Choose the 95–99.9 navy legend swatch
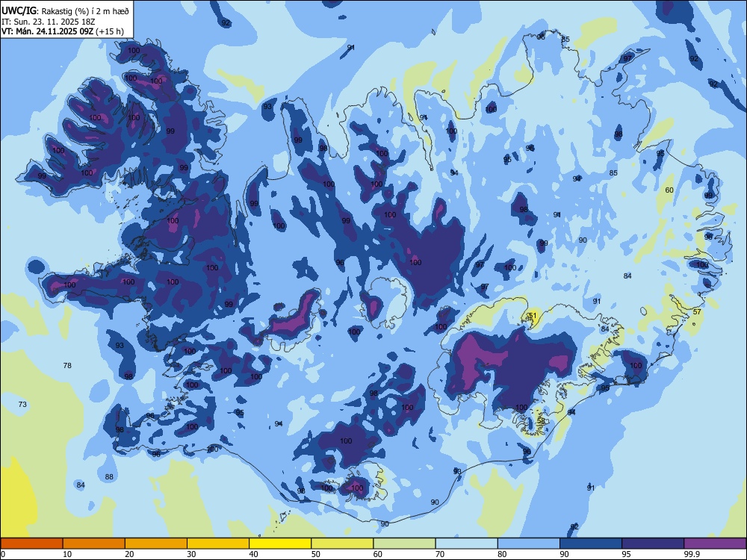 pos(653,544)
